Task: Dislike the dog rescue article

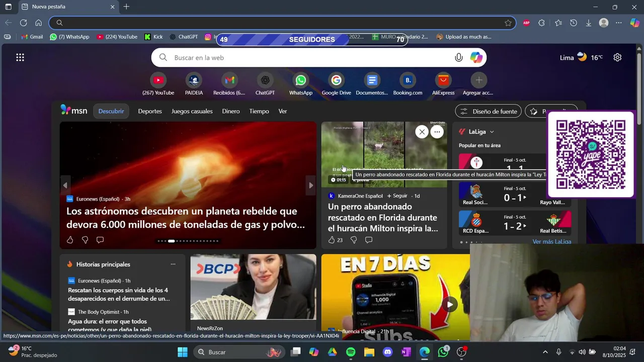Action: (354, 240)
